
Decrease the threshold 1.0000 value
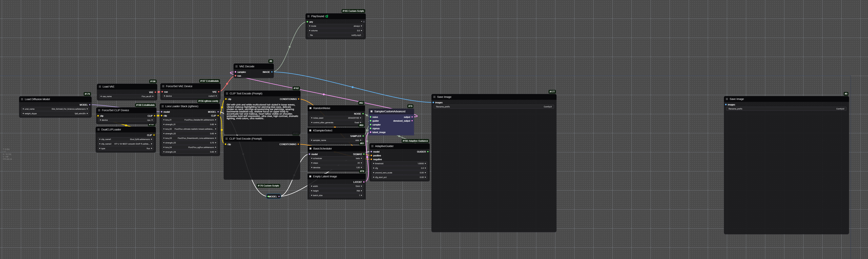tap(373, 164)
